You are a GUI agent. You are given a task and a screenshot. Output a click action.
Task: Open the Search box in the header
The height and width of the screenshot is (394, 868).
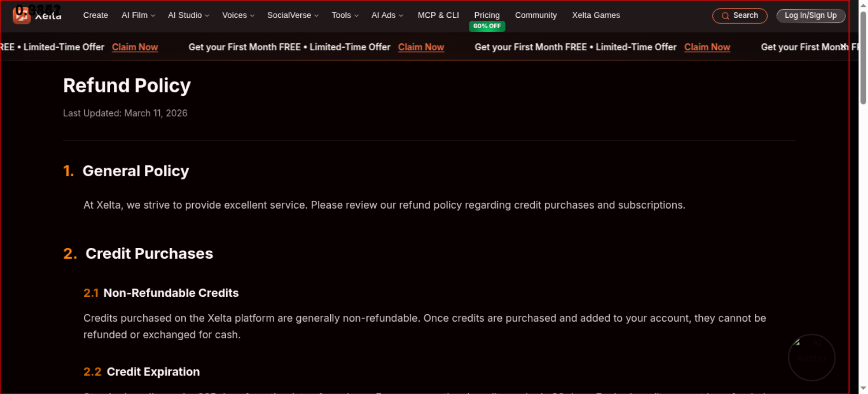[740, 16]
